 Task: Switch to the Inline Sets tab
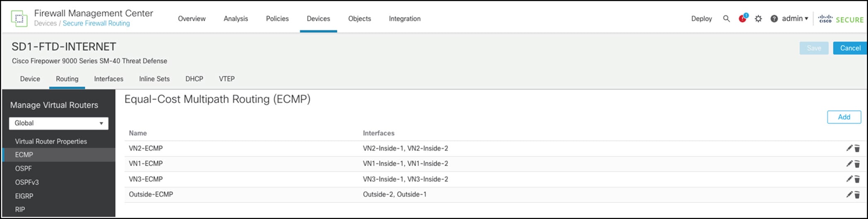click(x=154, y=79)
